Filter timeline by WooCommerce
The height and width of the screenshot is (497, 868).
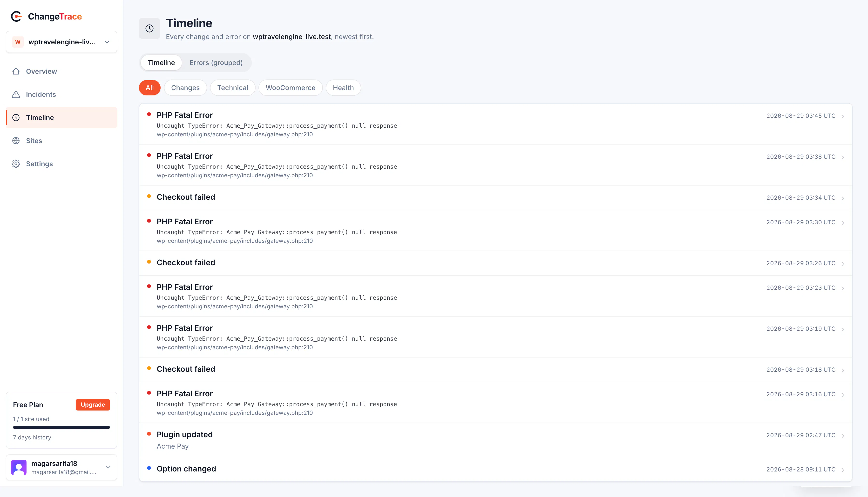click(x=290, y=88)
